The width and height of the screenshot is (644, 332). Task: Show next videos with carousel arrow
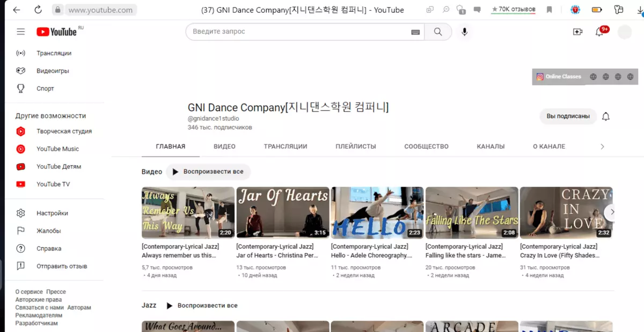(612, 212)
